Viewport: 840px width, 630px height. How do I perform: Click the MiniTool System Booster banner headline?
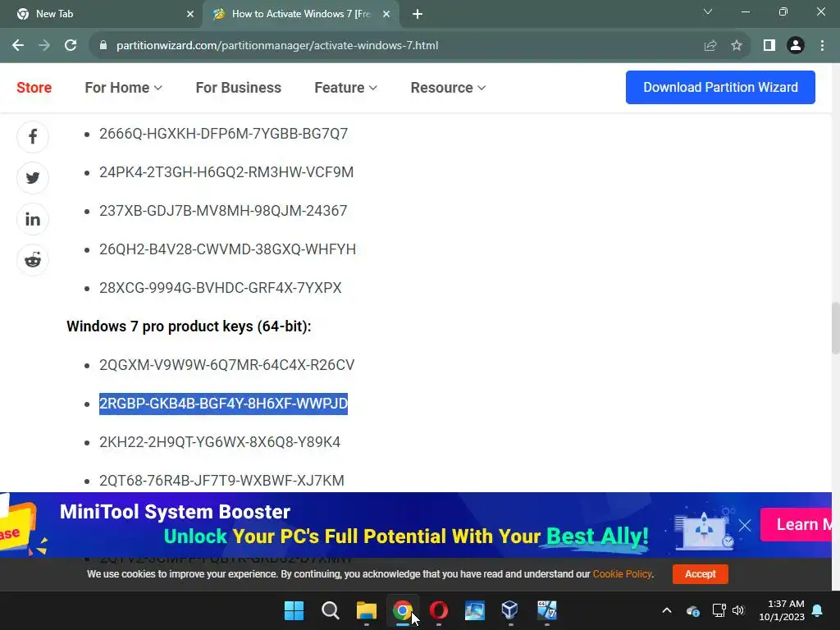pos(175,512)
